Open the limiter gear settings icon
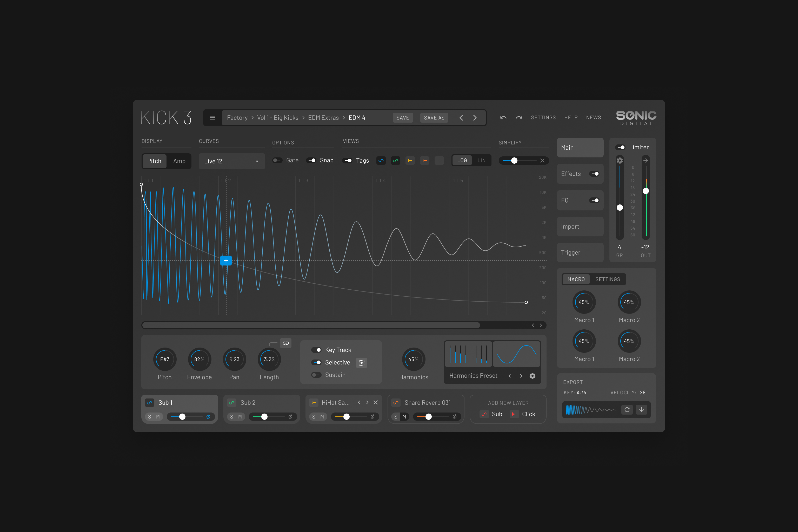The height and width of the screenshot is (532, 798). (x=620, y=161)
